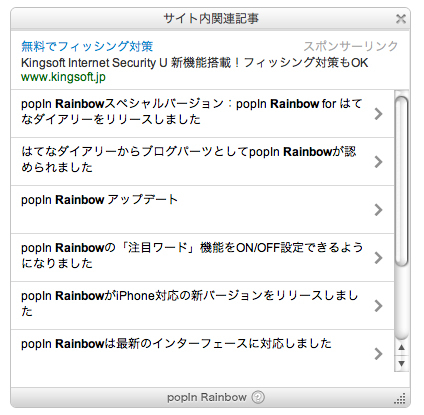424x415 pixels.
Task: Open the はてなダイアリーをリリースしました article
Action: pyautogui.click(x=202, y=113)
